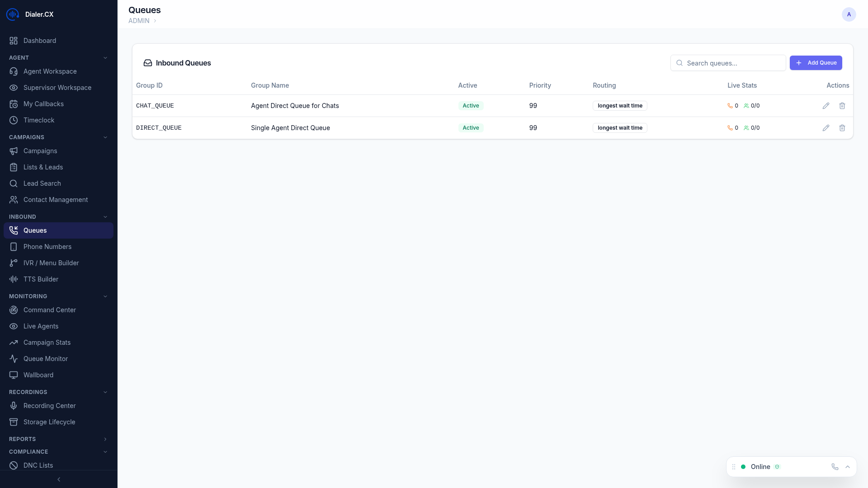Screen dimensions: 868x488
Task: Collapse the sidebar with the bottom arrow
Action: tap(59, 479)
